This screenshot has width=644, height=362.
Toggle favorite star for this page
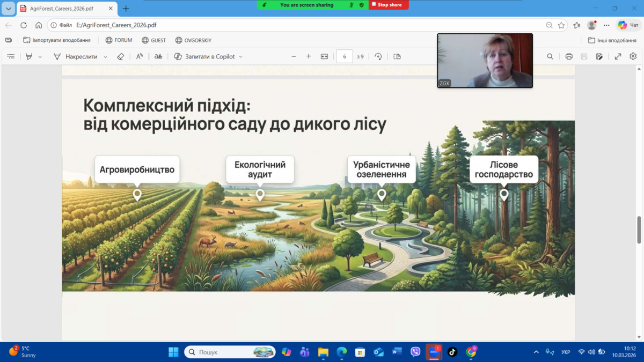point(561,25)
